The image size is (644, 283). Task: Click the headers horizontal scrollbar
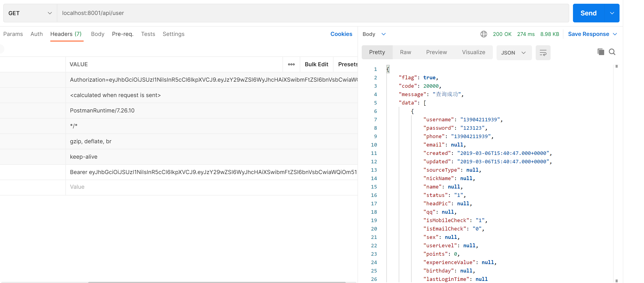tap(217, 282)
